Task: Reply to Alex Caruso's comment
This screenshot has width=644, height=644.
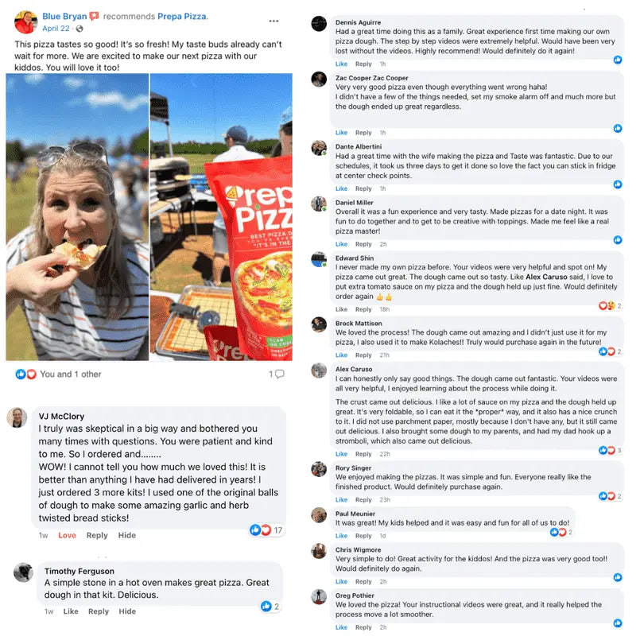Action: click(x=363, y=454)
